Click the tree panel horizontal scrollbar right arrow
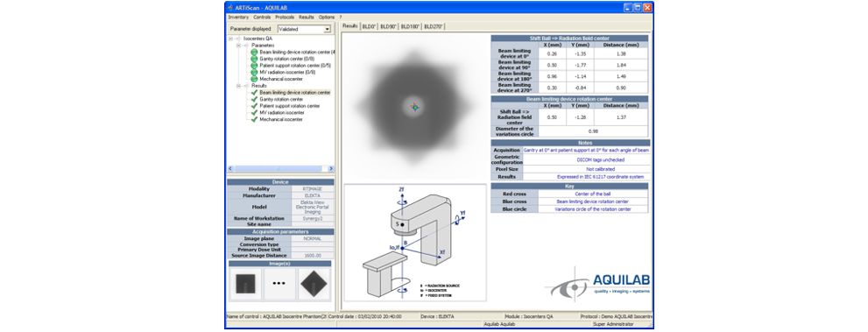 click(331, 169)
